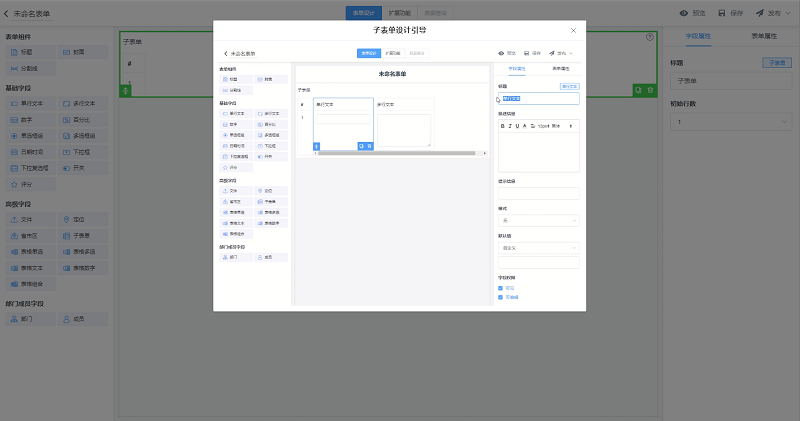800x421 pixels.
Task: Open the 格式 dropdown in guide dialog
Action: click(x=539, y=220)
